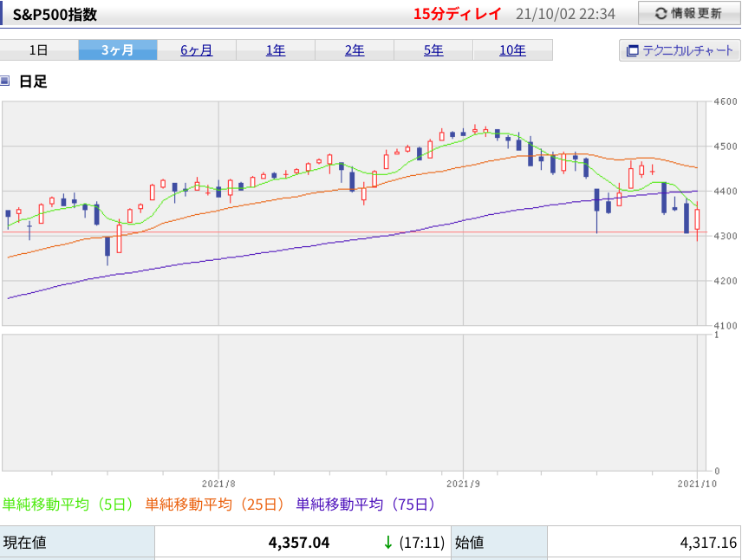Switch to the 6ヶ月 period tab
742x560 pixels.
click(197, 50)
